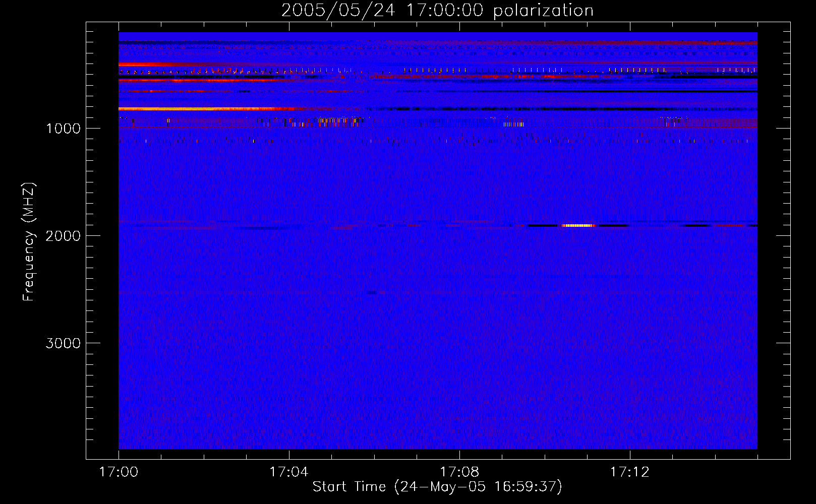Image resolution: width=816 pixels, height=504 pixels.
Task: Click the 'Start Time (24-May-05 16:59:37)' label
Action: 437,487
